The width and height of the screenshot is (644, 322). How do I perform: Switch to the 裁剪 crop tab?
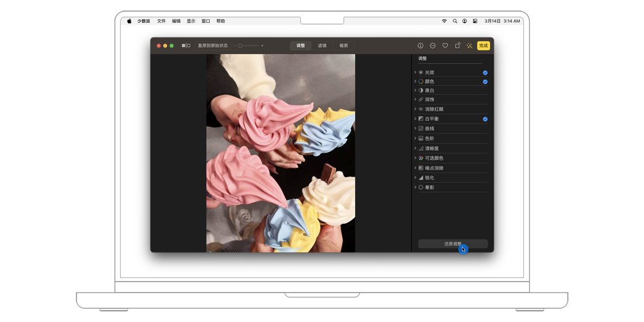[x=343, y=45]
